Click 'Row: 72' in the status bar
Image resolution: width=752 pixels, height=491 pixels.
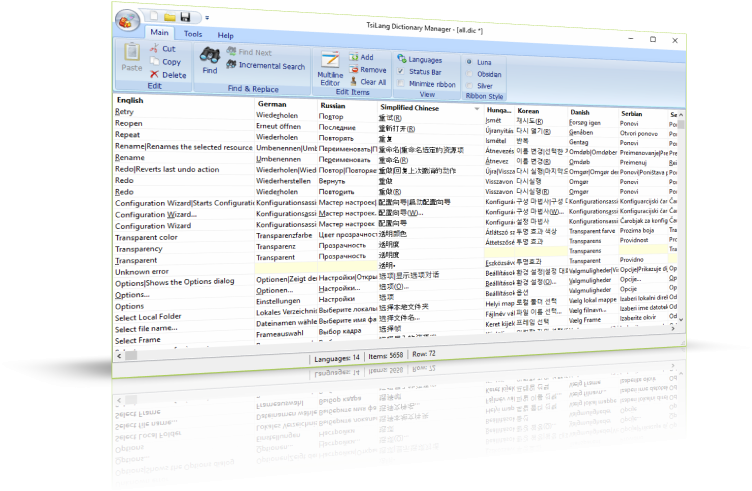tap(424, 354)
